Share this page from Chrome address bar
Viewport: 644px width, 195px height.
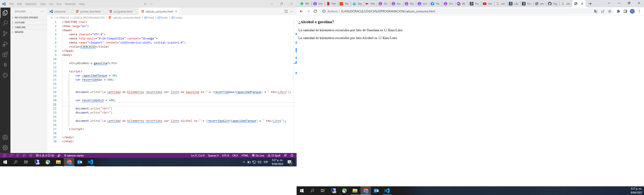(x=603, y=11)
